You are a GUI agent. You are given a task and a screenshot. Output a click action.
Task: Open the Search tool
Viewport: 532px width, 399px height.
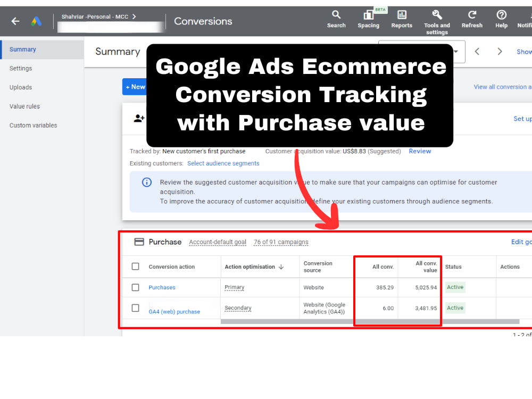pos(336,19)
